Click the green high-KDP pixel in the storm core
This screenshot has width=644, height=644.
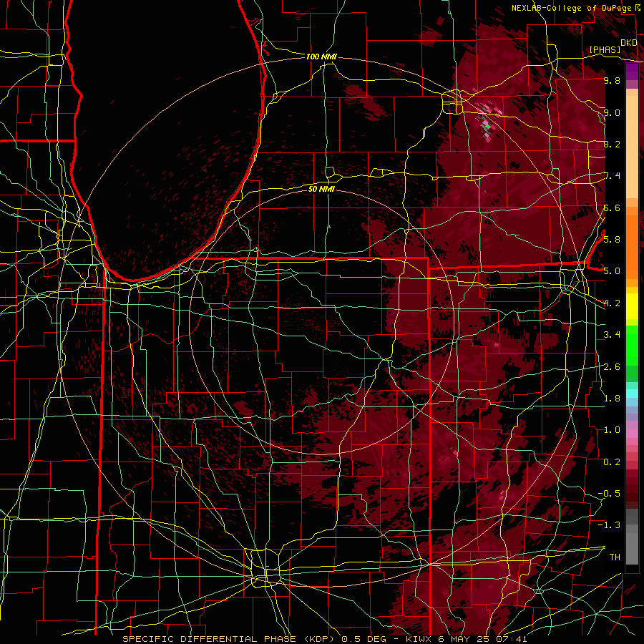tap(488, 127)
